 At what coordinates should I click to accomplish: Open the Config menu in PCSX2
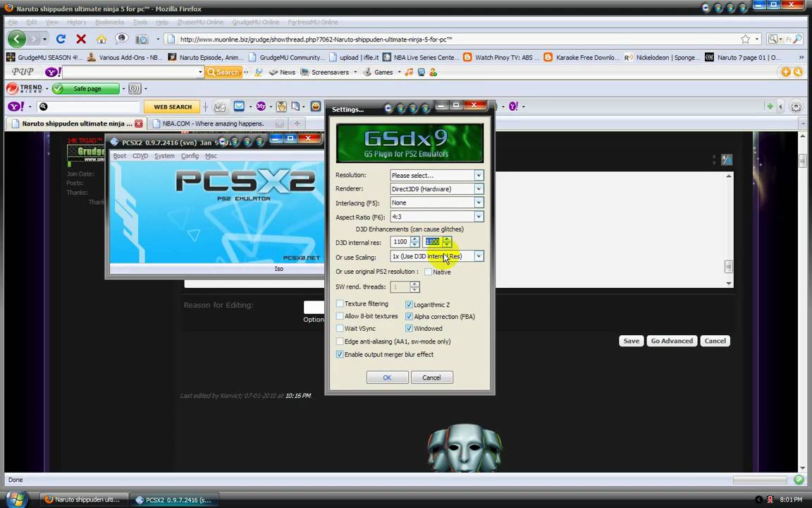click(190, 155)
